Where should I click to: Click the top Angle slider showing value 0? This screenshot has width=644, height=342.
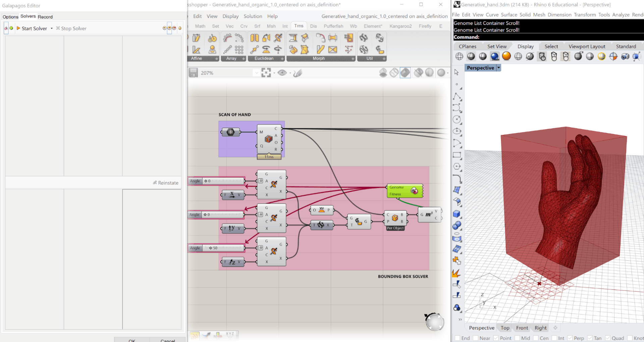click(x=216, y=181)
